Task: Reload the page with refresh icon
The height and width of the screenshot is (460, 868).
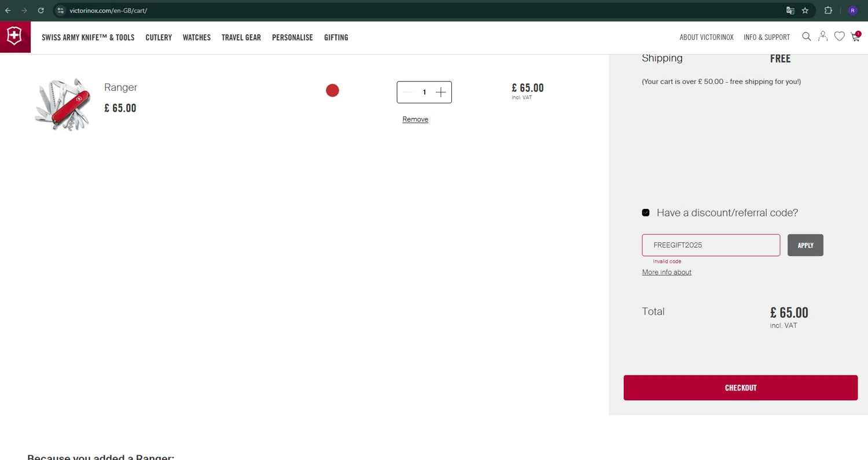Action: (41, 10)
